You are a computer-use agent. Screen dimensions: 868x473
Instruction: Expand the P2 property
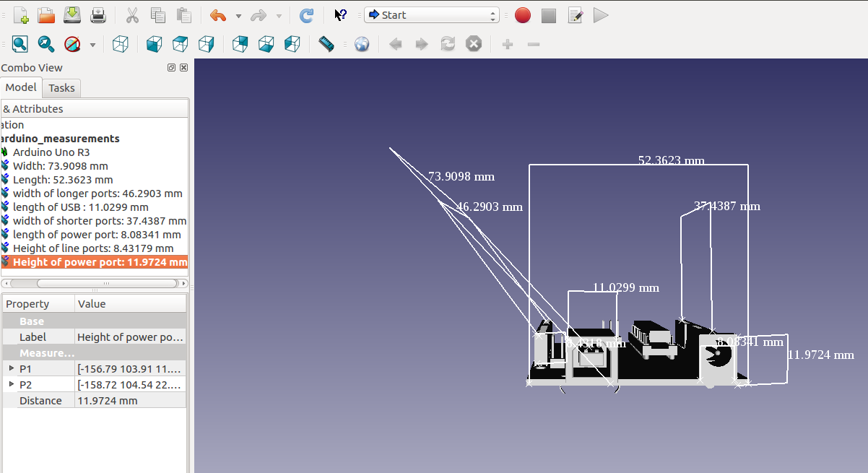(x=11, y=384)
